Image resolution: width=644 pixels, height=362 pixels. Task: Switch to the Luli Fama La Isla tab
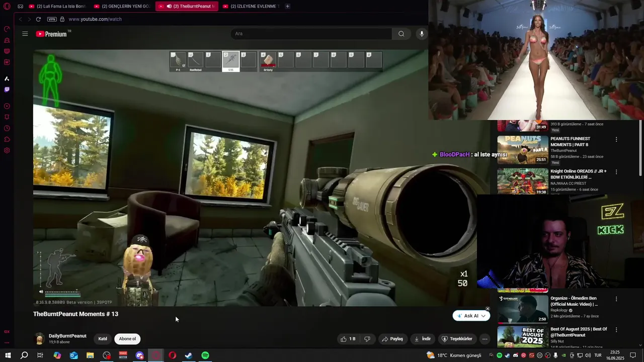[57, 7]
